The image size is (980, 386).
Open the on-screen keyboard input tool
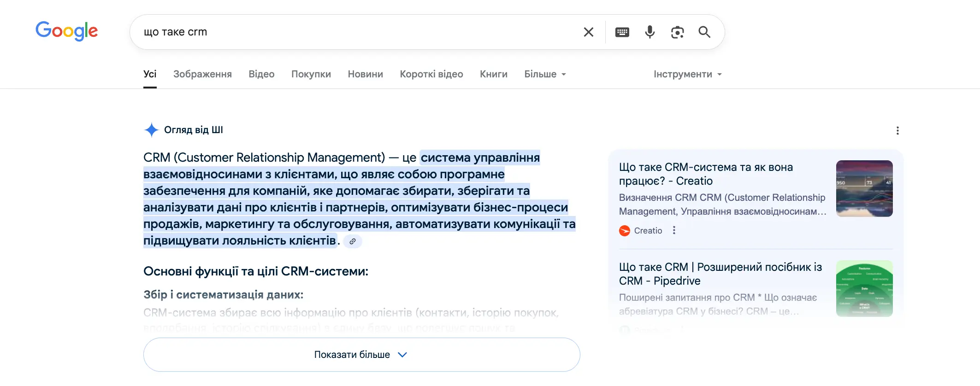622,32
